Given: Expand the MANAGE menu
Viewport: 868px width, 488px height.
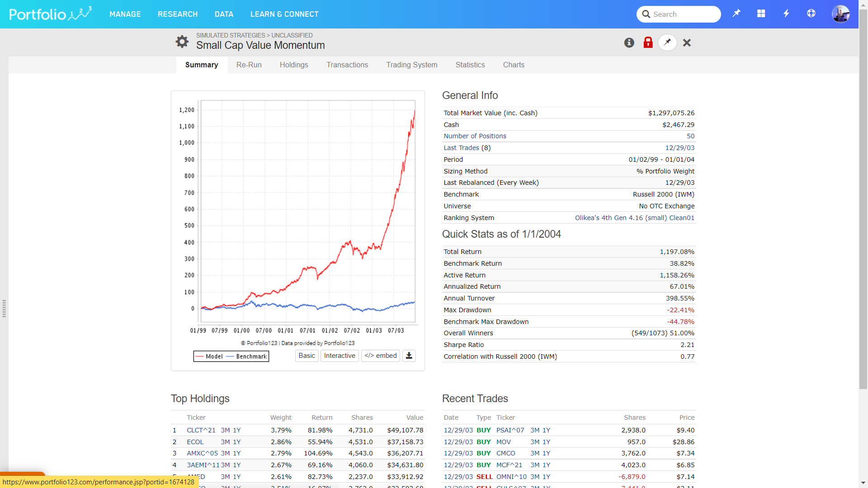Looking at the screenshot, I should tap(125, 14).
